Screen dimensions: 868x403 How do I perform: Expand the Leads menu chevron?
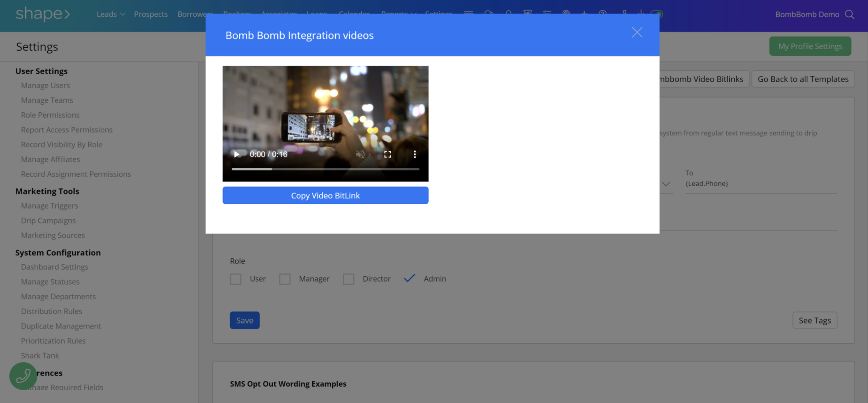point(123,15)
